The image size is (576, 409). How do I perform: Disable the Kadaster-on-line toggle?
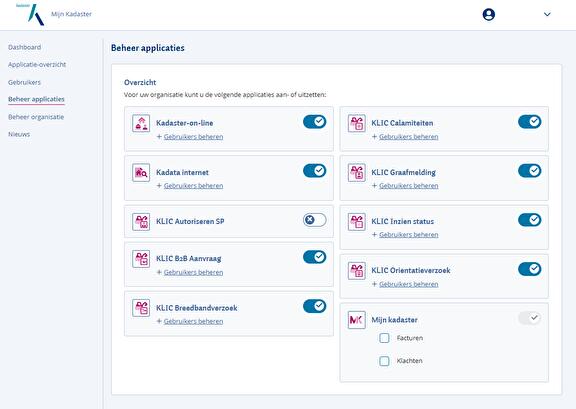pos(314,122)
